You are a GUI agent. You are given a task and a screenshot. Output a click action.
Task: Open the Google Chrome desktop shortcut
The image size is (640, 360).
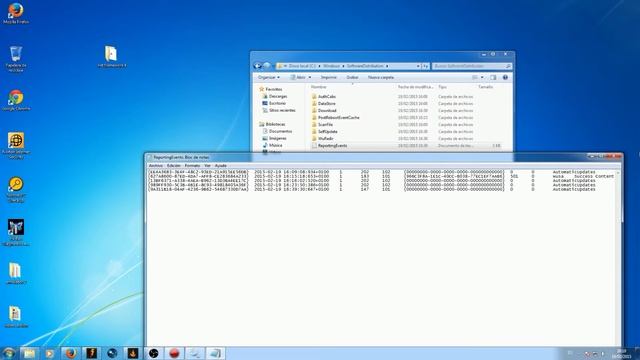coord(16,100)
